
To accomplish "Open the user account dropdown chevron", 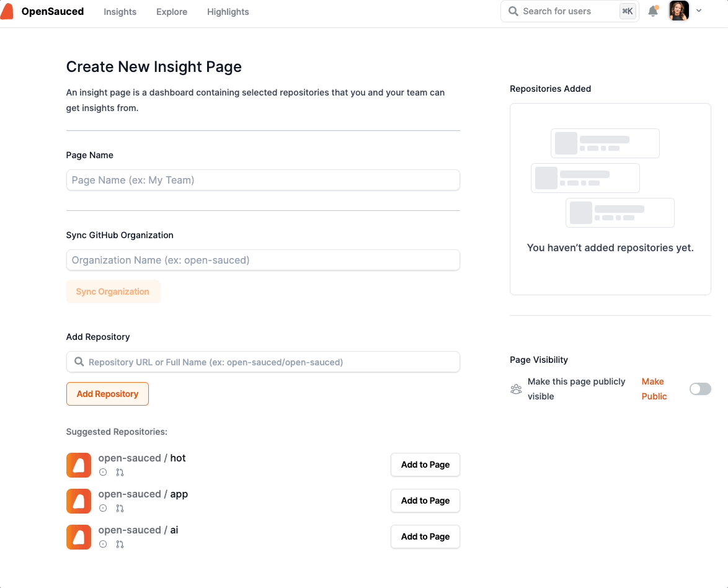I will 699,11.
